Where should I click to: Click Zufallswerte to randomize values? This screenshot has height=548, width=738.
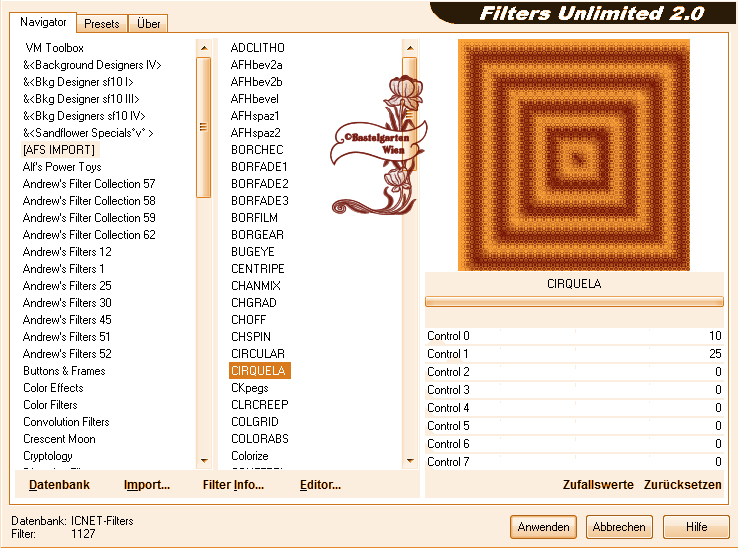598,485
